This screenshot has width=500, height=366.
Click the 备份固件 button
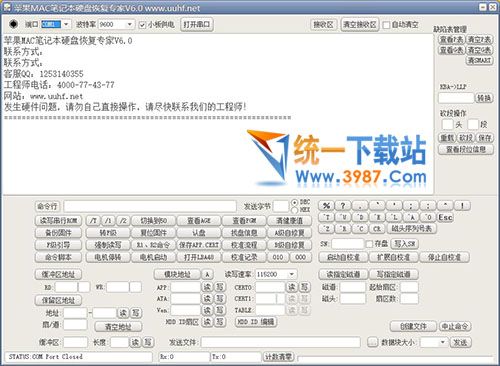pyautogui.click(x=58, y=233)
